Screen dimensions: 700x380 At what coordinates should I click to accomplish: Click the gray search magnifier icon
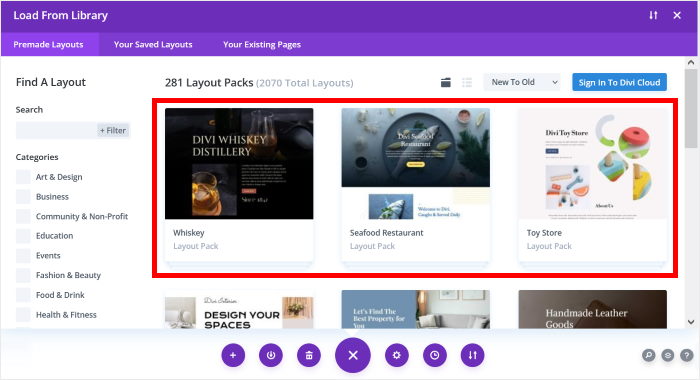(648, 355)
